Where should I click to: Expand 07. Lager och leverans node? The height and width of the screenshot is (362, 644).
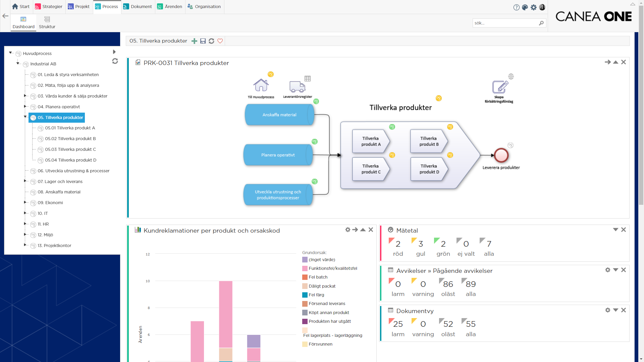[x=25, y=181]
